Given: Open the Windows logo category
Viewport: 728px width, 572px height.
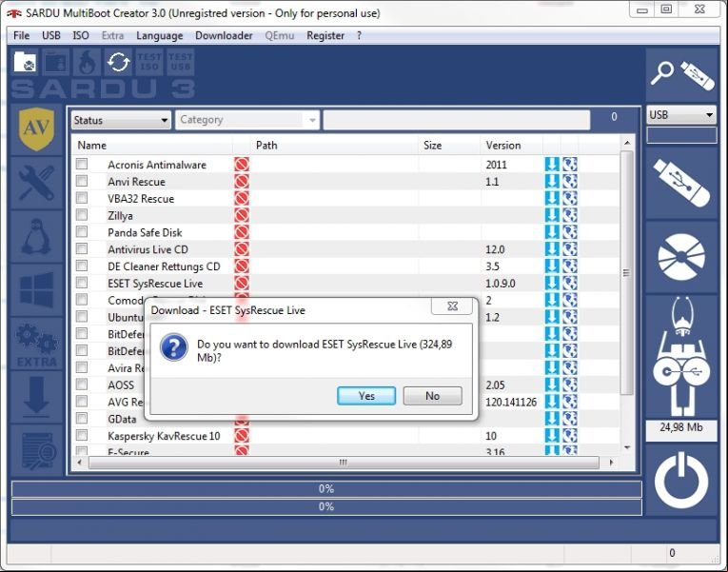Looking at the screenshot, I should pyautogui.click(x=37, y=290).
